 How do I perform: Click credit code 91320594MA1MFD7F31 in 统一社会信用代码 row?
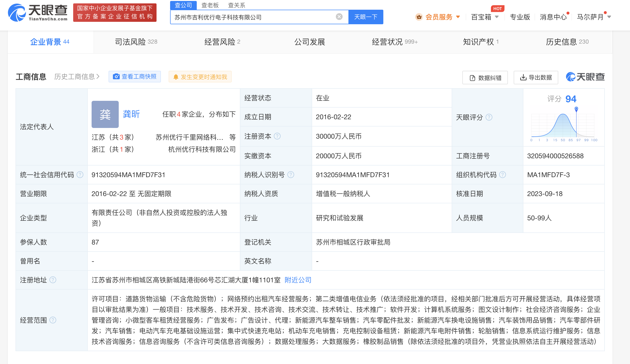(128, 174)
